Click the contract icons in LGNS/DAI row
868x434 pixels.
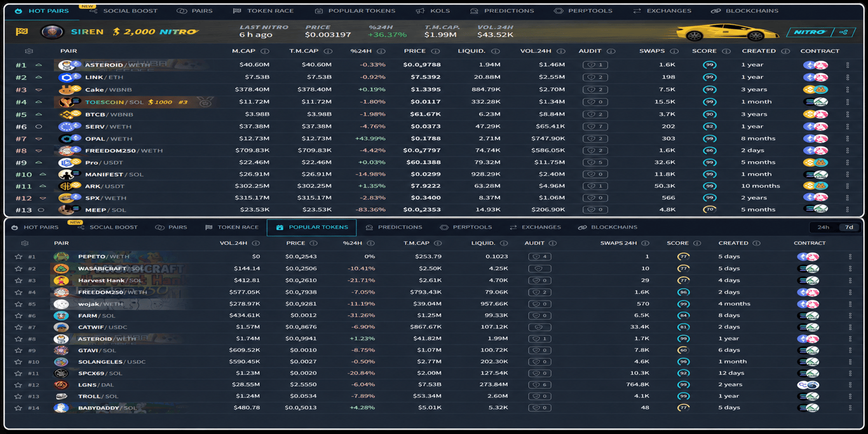click(x=808, y=384)
